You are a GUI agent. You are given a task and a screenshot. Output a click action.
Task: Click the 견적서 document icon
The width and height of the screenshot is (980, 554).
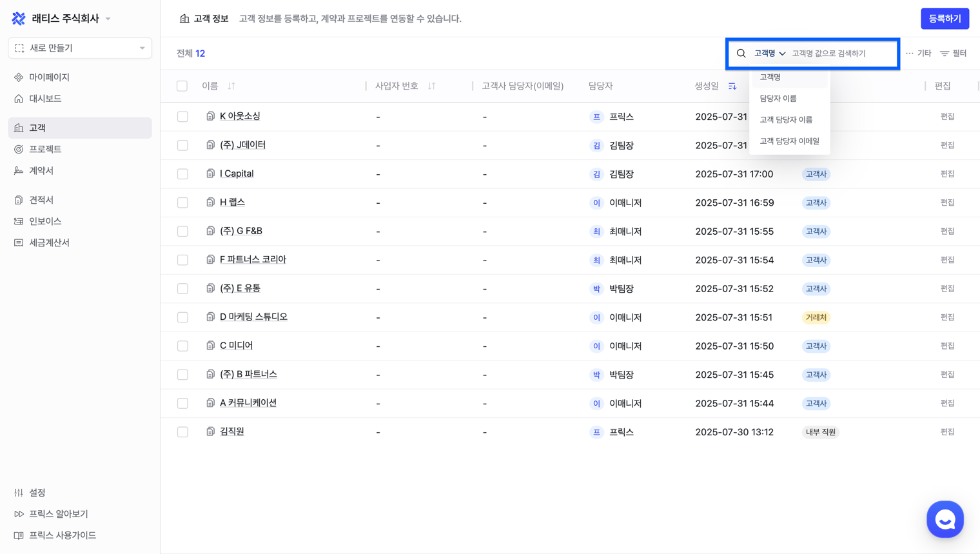point(19,200)
